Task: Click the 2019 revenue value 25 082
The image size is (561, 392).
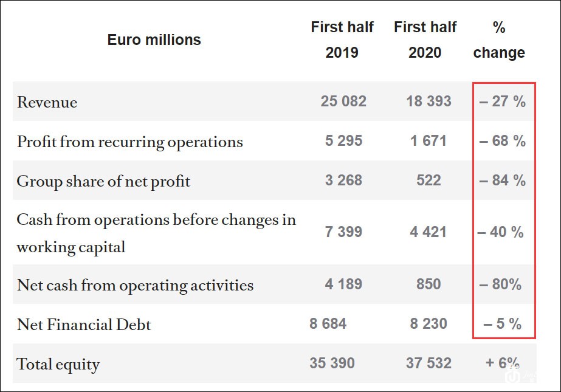Action: (343, 101)
